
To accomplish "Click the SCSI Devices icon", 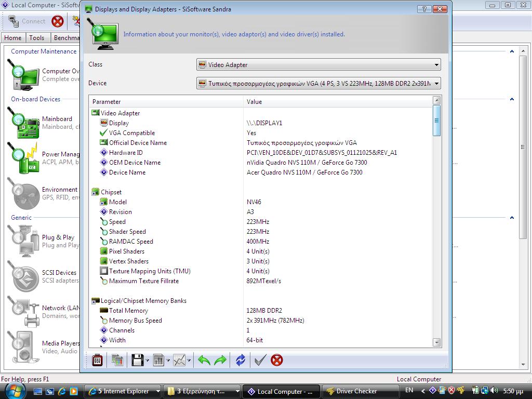I will coord(23,276).
